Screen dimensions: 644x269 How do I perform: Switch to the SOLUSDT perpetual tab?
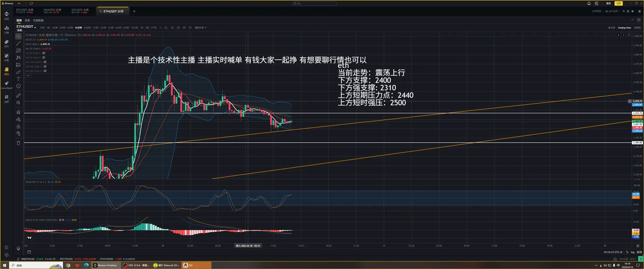click(80, 11)
